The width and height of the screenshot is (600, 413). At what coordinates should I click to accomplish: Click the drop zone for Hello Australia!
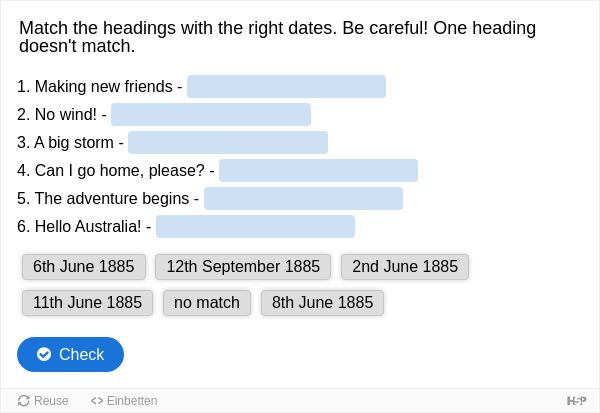[255, 227]
